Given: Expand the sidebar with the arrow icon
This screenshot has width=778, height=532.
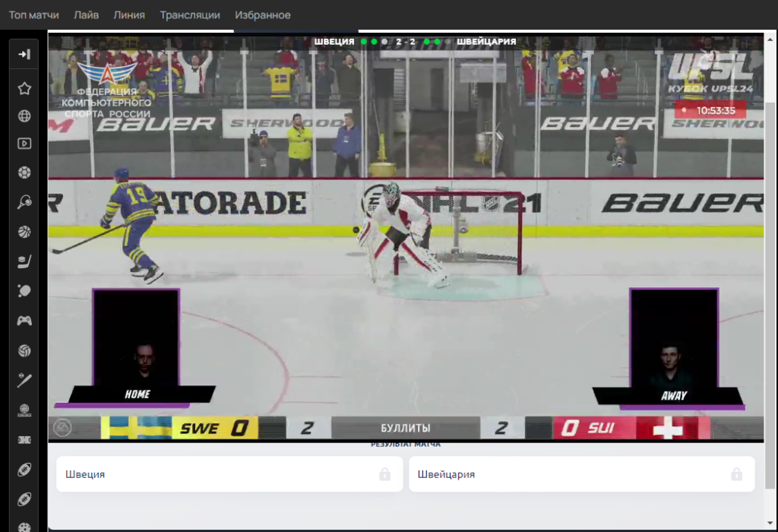Looking at the screenshot, I should (24, 54).
